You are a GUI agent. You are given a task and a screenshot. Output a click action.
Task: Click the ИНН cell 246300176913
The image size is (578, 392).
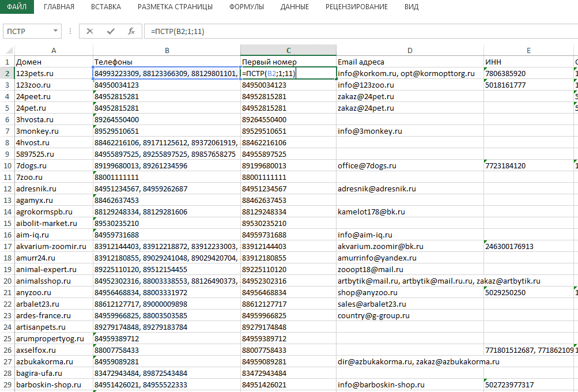click(x=528, y=246)
